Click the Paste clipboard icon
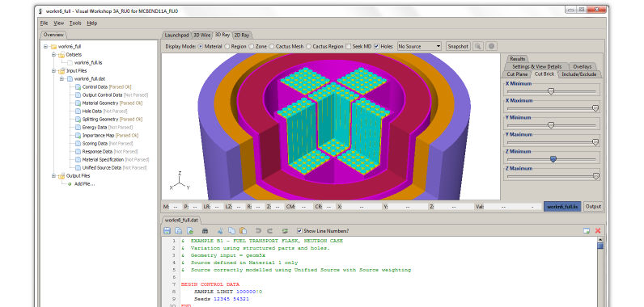644x307 pixels. (244, 231)
